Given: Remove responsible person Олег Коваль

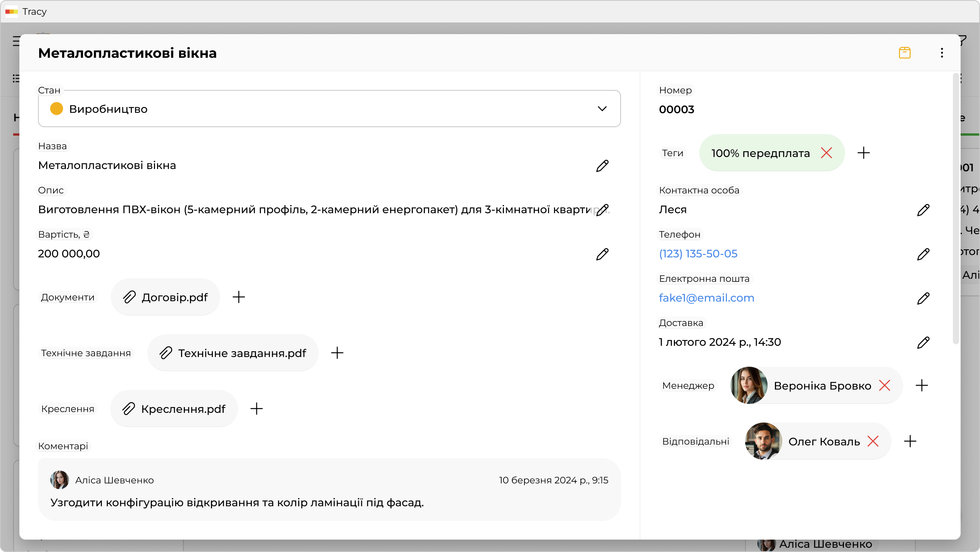Looking at the screenshot, I should click(x=873, y=441).
